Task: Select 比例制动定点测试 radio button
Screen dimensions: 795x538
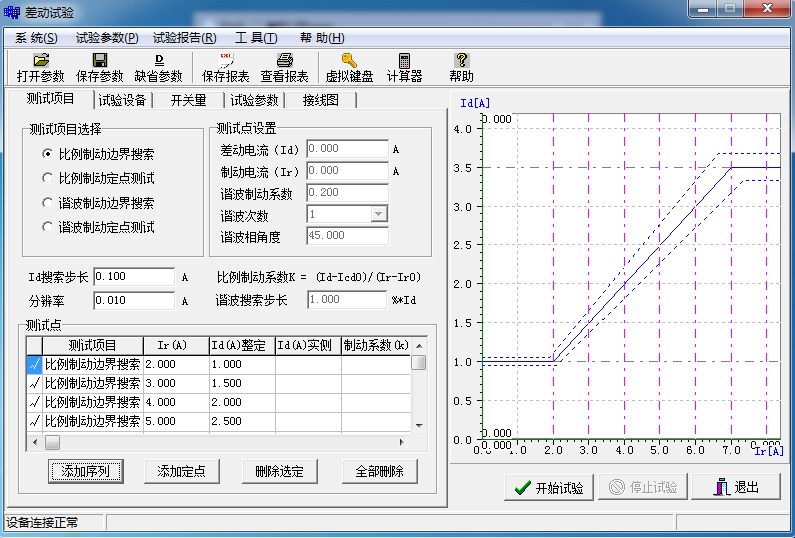Action: pos(47,179)
